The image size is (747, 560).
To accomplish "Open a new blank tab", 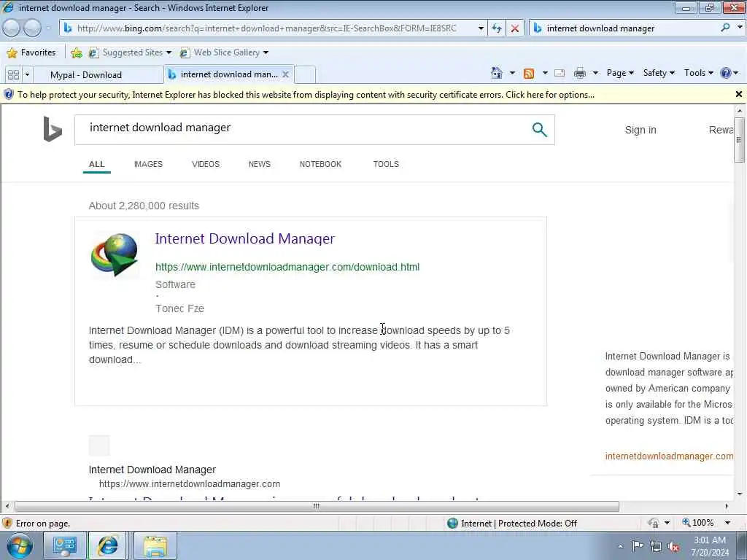I will 305,75.
